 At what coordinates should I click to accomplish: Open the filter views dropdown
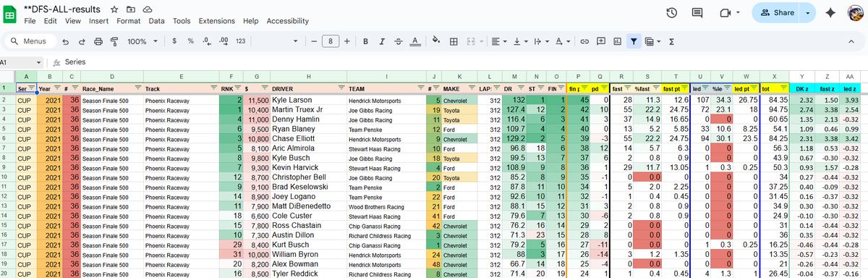click(653, 41)
